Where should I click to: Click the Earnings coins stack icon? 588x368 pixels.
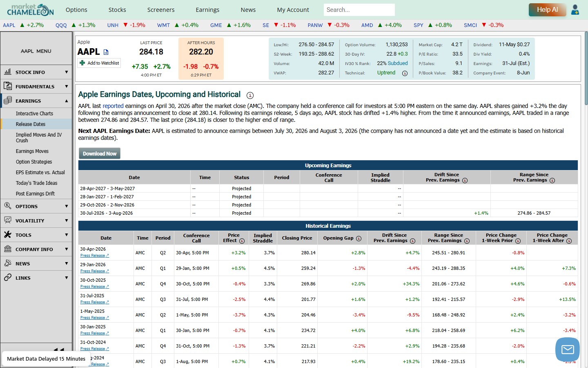tap(8, 100)
